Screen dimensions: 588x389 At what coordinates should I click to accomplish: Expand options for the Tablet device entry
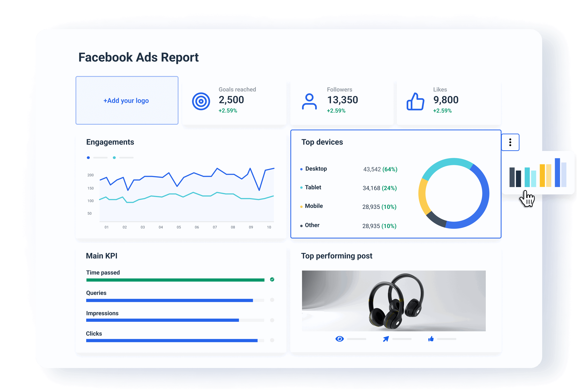point(313,187)
